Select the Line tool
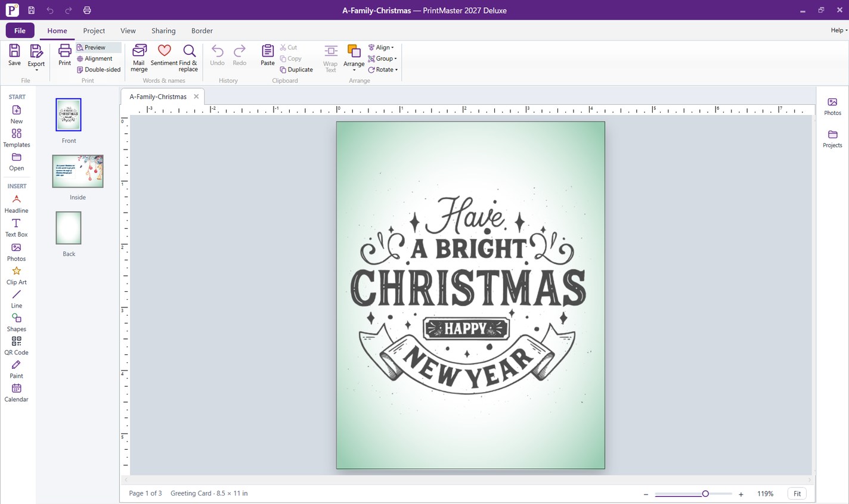 pyautogui.click(x=17, y=298)
